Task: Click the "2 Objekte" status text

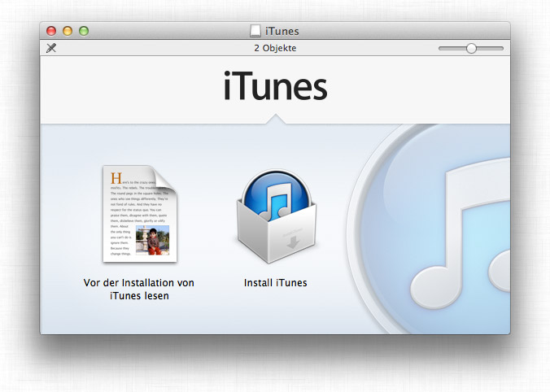Action: point(275,48)
